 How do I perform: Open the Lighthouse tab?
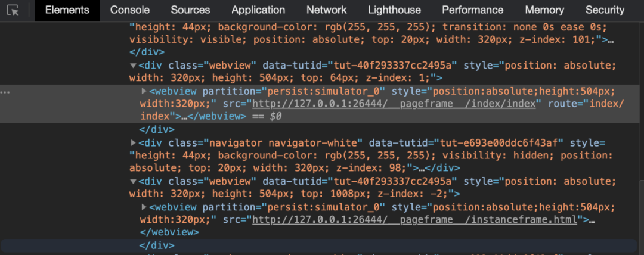(394, 10)
